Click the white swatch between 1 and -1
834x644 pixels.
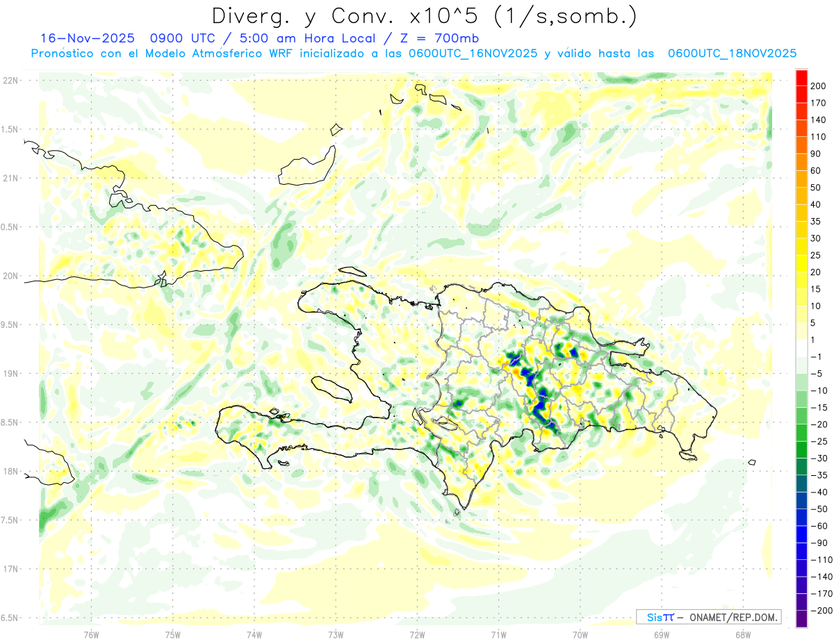tap(802, 349)
